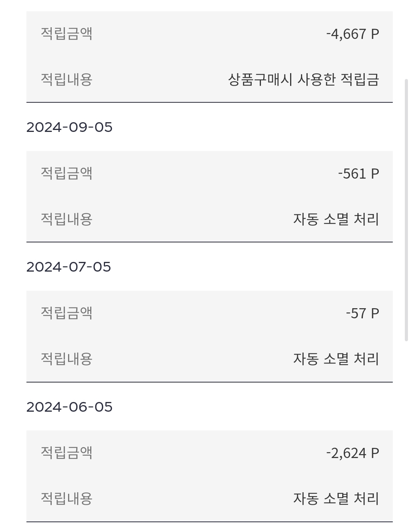
Task: Tap the 2024-06-05 date heading
Action: click(x=69, y=407)
